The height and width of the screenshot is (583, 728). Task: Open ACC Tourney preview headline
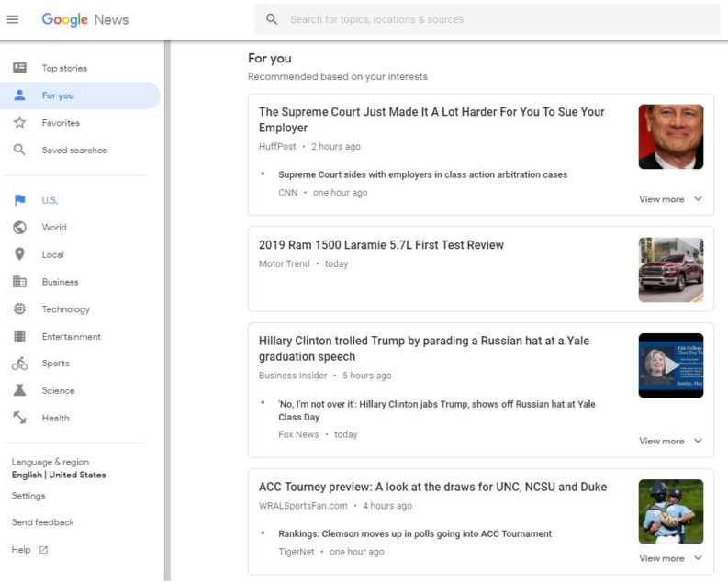[432, 487]
